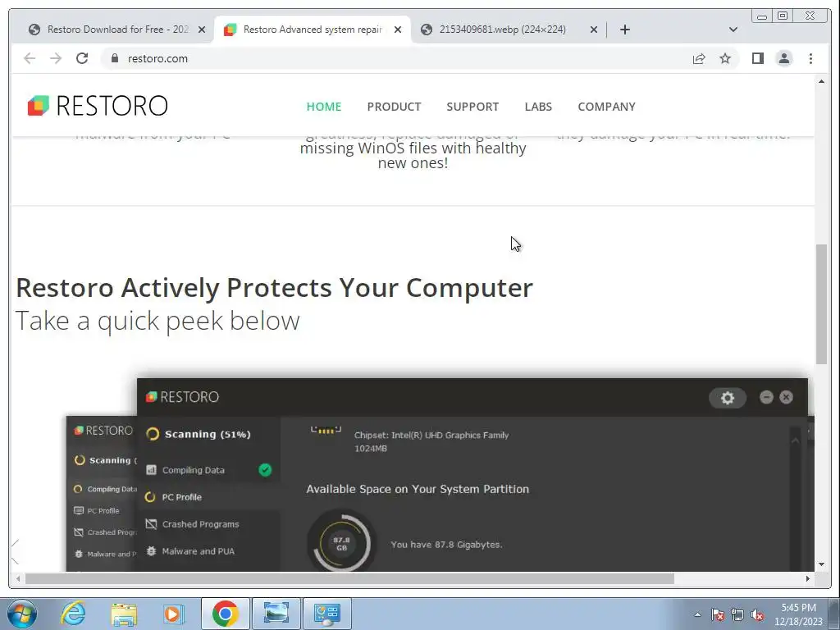Image resolution: width=840 pixels, height=630 pixels.
Task: Open the Chrome three-dot menu
Action: pyautogui.click(x=810, y=58)
